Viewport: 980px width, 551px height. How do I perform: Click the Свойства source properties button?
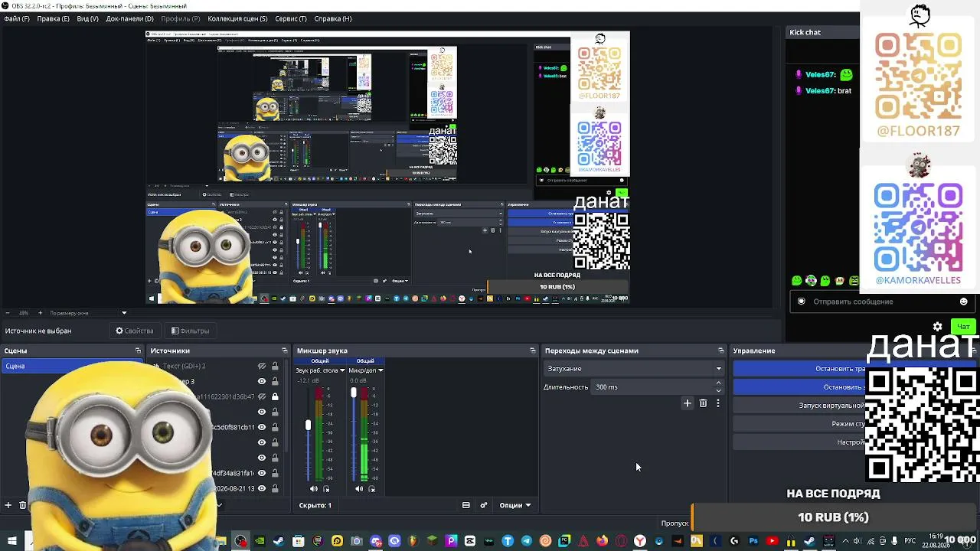tap(135, 331)
